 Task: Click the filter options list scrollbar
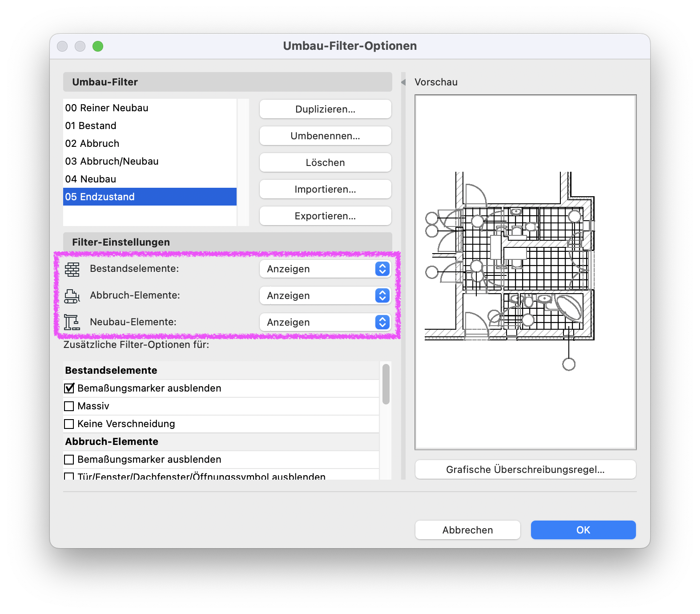tap(386, 384)
